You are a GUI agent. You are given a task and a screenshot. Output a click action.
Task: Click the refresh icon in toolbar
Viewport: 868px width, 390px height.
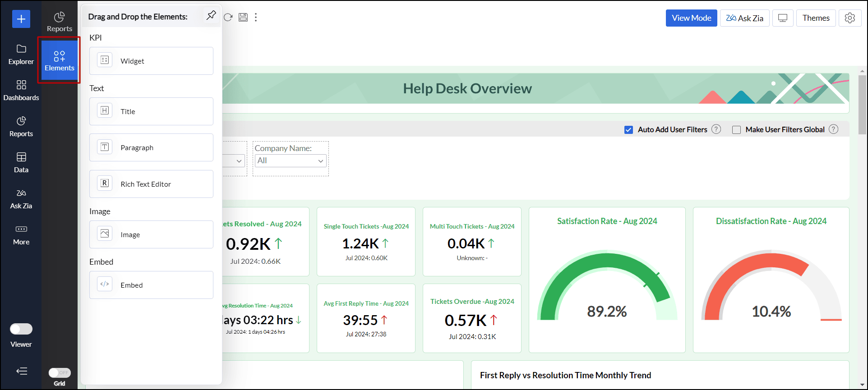228,17
